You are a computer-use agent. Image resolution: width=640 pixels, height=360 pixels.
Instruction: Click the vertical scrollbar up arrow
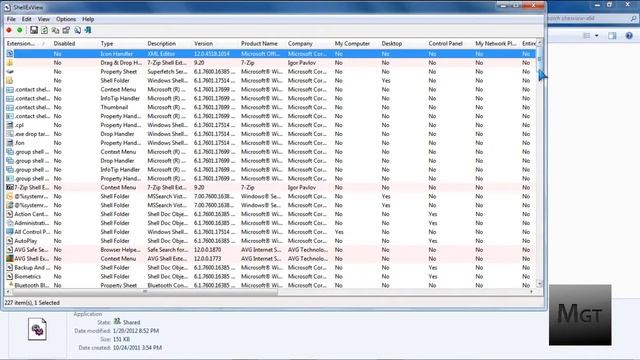click(x=540, y=42)
